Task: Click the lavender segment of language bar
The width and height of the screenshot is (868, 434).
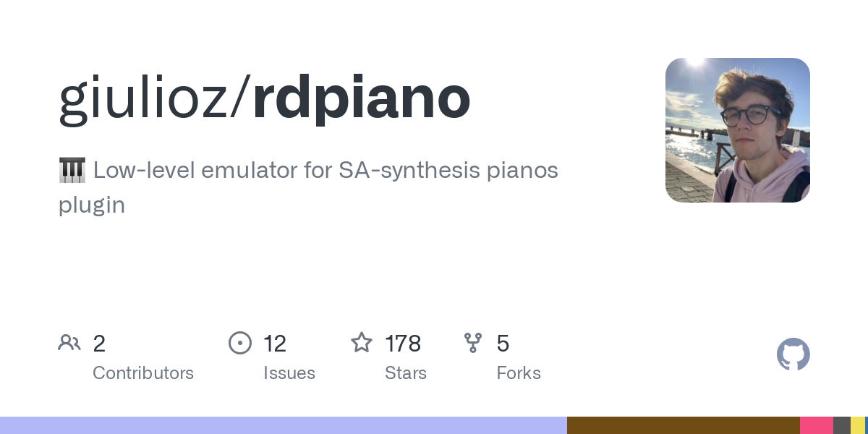Action: [x=284, y=425]
